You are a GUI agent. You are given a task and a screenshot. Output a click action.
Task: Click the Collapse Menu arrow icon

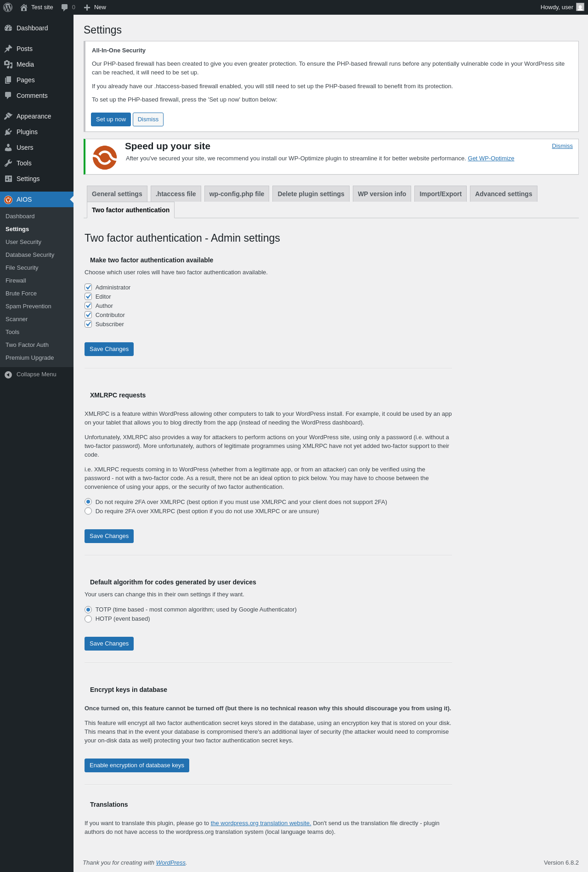[8, 374]
